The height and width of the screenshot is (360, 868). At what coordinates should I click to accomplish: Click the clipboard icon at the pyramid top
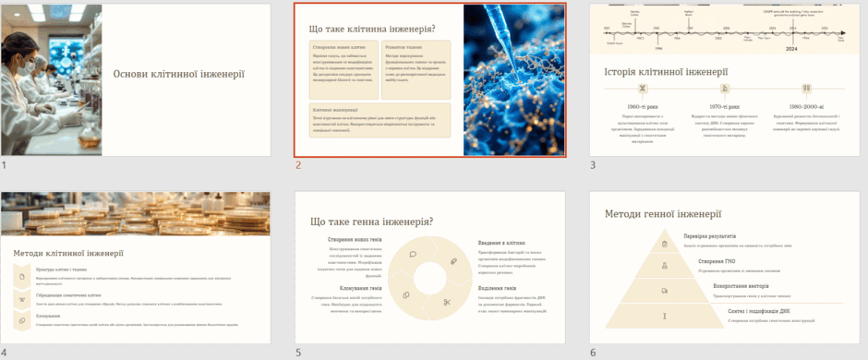[664, 244]
